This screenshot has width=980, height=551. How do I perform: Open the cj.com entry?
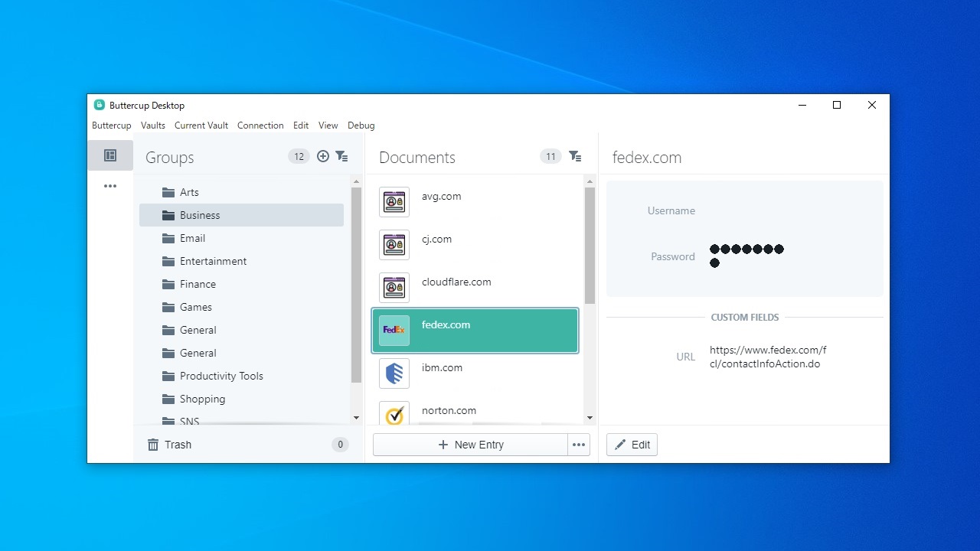pos(475,245)
